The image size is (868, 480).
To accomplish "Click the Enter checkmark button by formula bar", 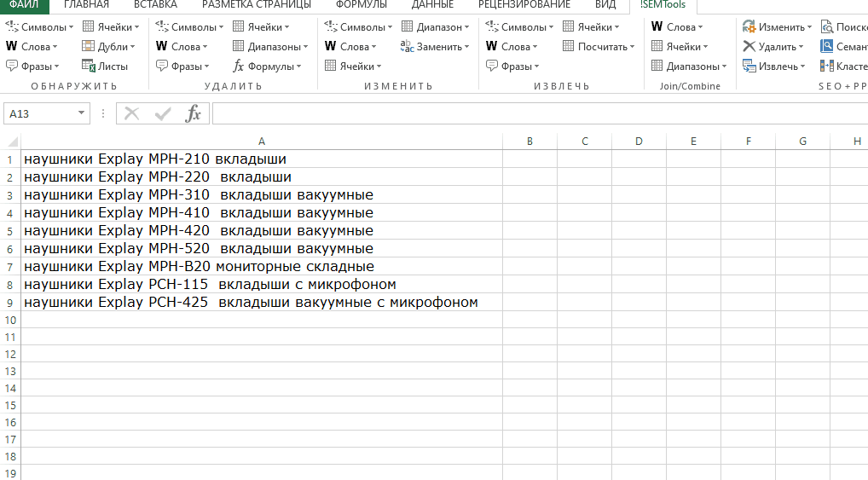I will coord(163,113).
